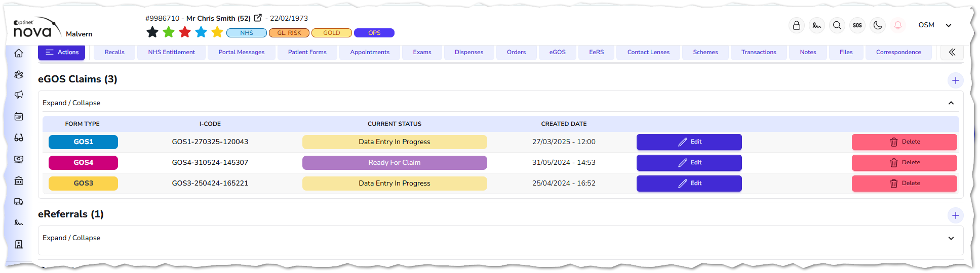This screenshot has width=980, height=273.
Task: Click the padlock icon in top bar
Action: [796, 25]
